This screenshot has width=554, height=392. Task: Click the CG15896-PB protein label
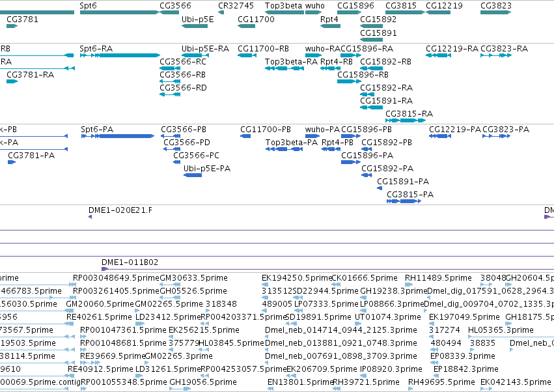[x=367, y=130]
